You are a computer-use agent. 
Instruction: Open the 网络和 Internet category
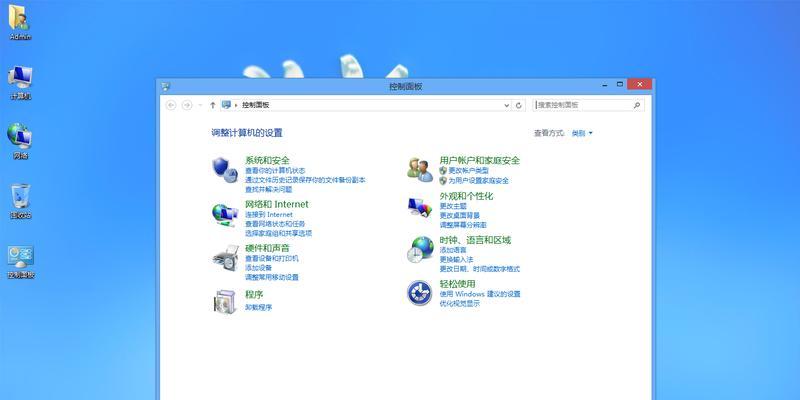(277, 204)
